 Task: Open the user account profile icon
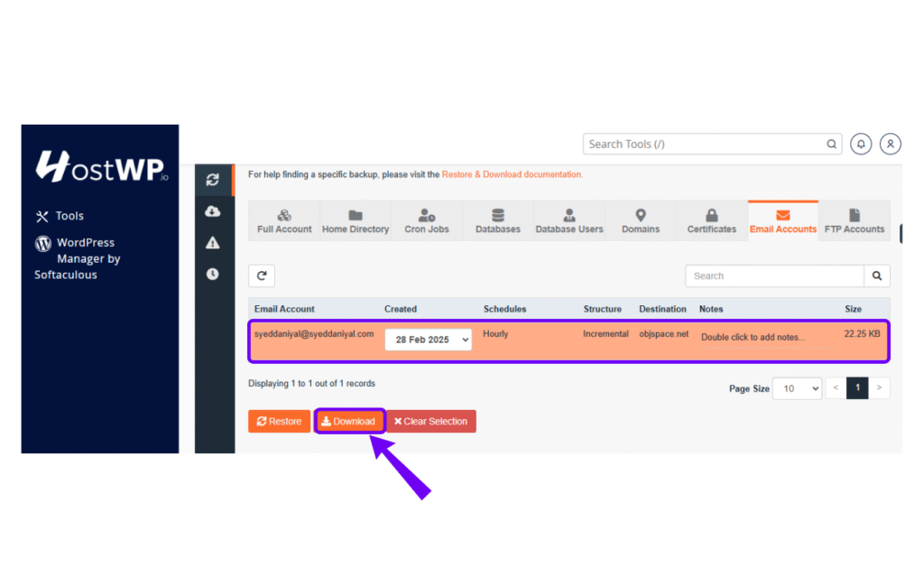[x=890, y=144]
